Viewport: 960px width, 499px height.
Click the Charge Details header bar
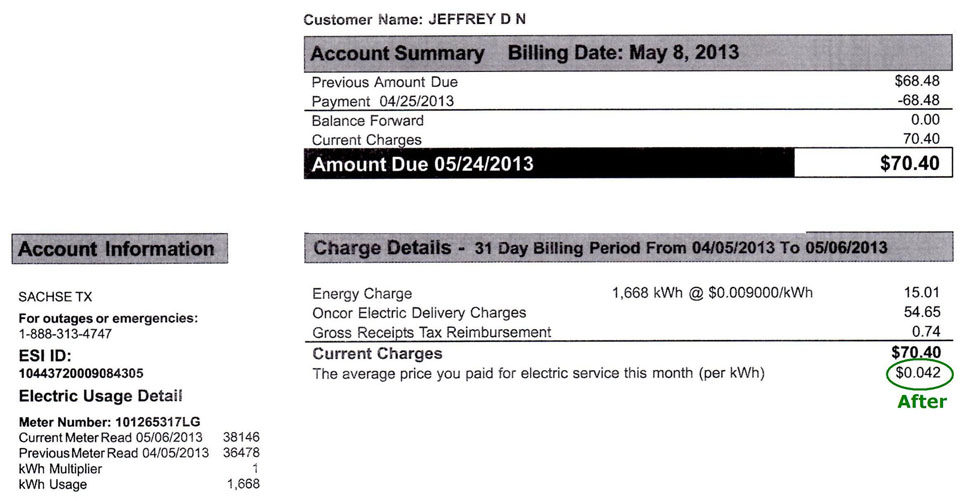pyautogui.click(x=628, y=247)
